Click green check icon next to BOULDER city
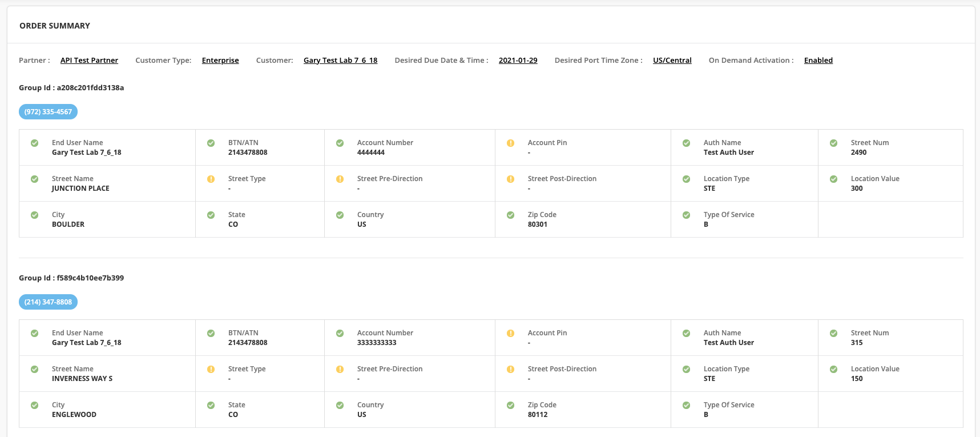The height and width of the screenshot is (437, 980). (x=34, y=215)
